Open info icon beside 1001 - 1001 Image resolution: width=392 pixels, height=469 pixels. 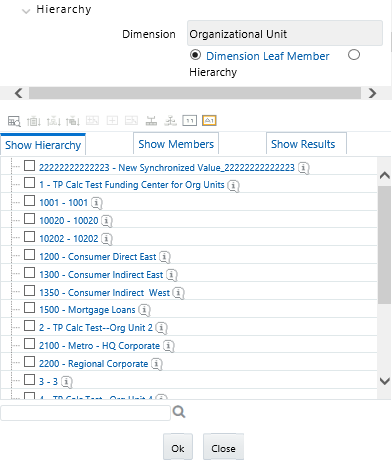click(97, 203)
